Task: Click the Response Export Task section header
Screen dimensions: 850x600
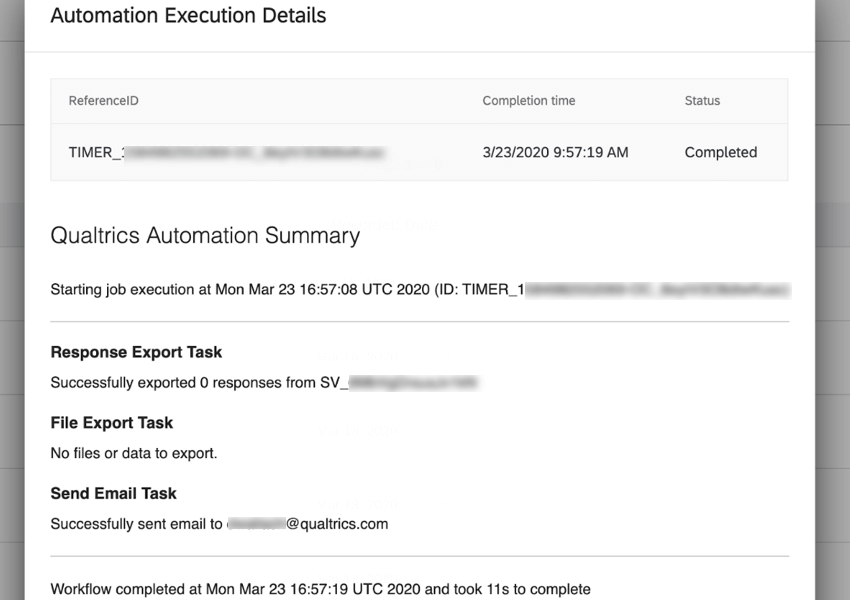Action: point(136,352)
